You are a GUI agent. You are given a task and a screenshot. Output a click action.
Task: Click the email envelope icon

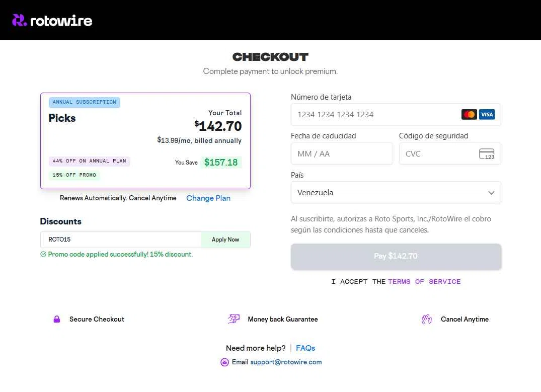coord(224,362)
